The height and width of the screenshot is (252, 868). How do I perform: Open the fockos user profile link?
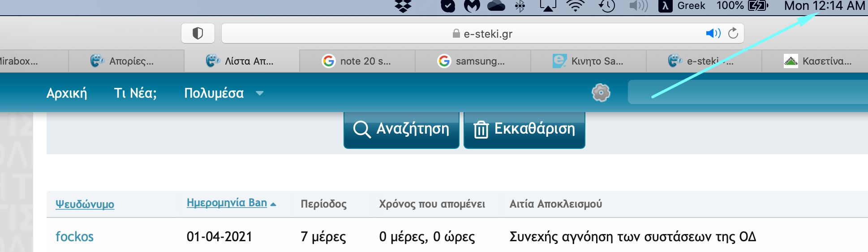click(x=74, y=236)
